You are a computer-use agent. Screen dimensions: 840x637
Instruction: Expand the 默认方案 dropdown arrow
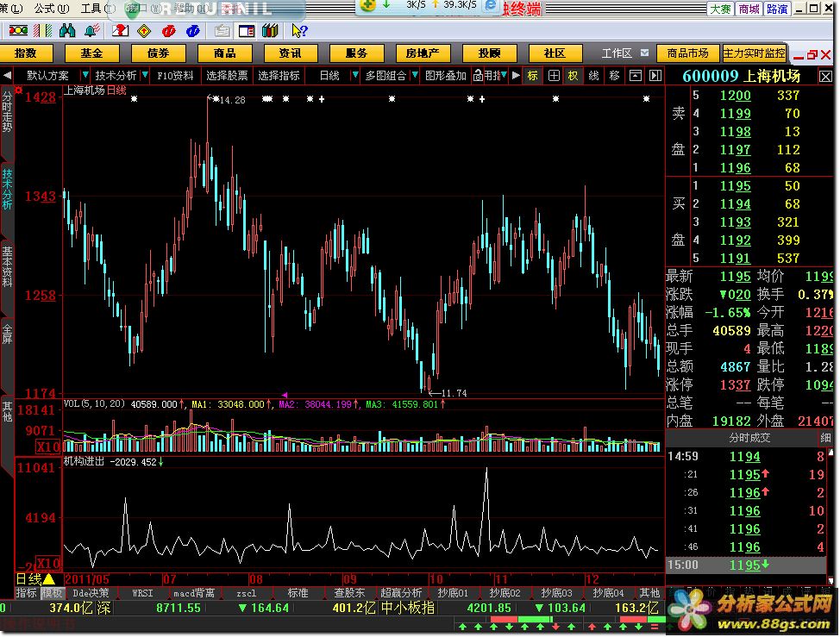85,76
